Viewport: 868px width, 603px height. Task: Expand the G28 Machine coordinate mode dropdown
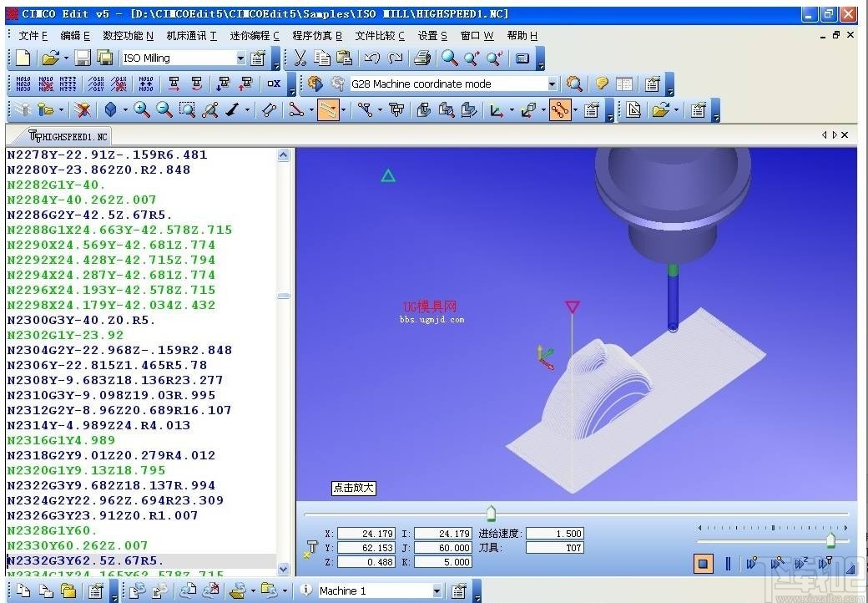point(552,84)
